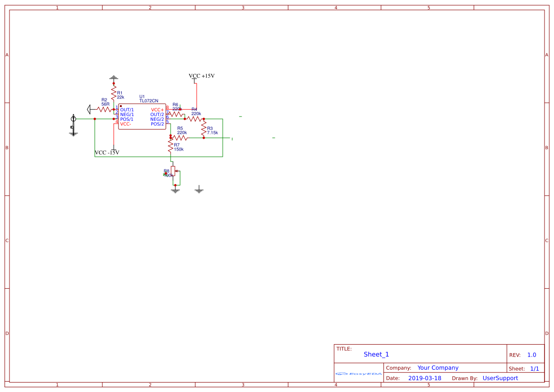This screenshot has width=554, height=392.
Task: Select the ground symbol below R8
Action: [x=175, y=189]
